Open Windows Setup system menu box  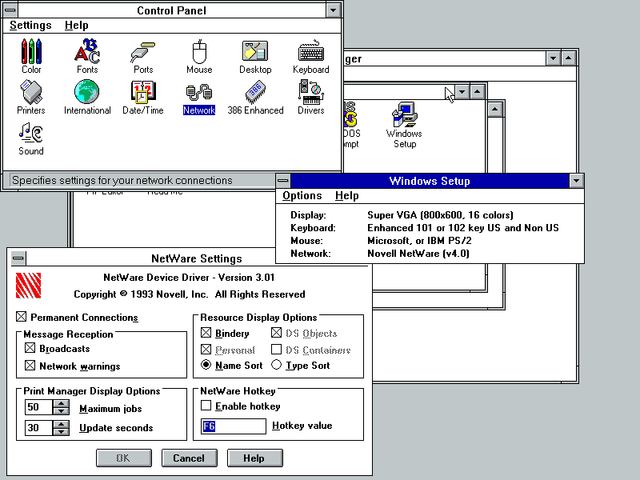coord(283,180)
